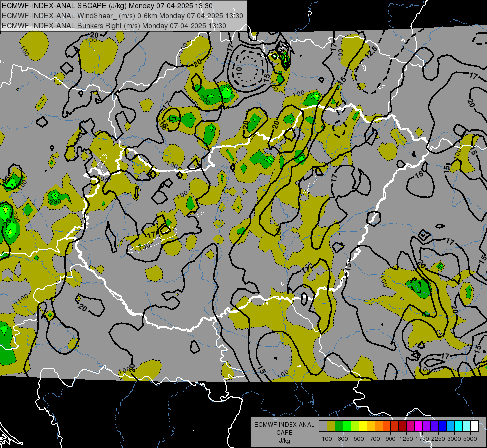Click the 3000 value in the legend
487x448 pixels.
454,439
